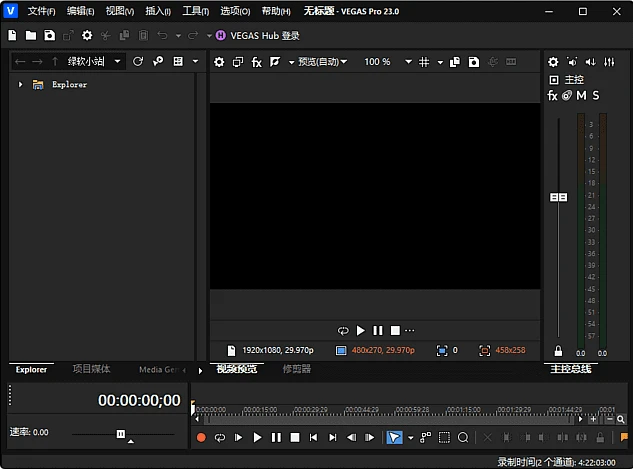Change the Explorer views with the grid icon
The height and width of the screenshot is (469, 633).
[178, 61]
